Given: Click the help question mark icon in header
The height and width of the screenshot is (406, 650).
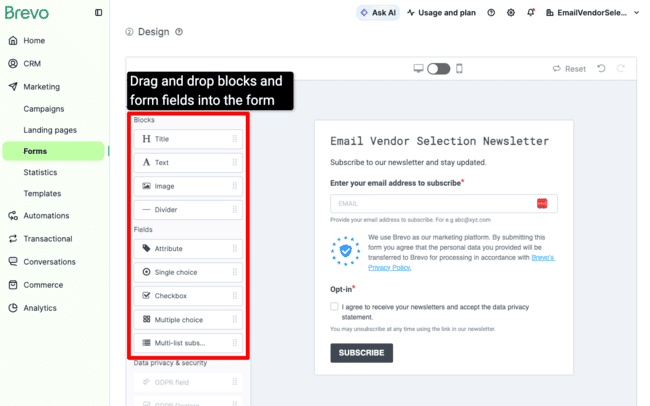Looking at the screenshot, I should (491, 12).
